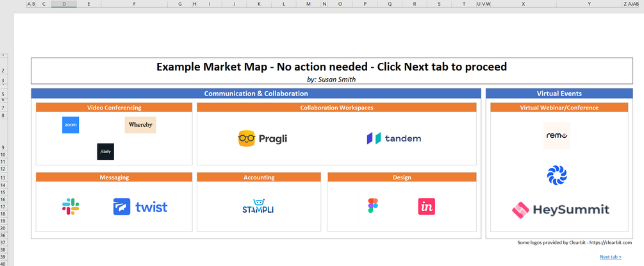The image size is (644, 266).
Task: Select the Example Market Map title cell
Action: pos(331,67)
